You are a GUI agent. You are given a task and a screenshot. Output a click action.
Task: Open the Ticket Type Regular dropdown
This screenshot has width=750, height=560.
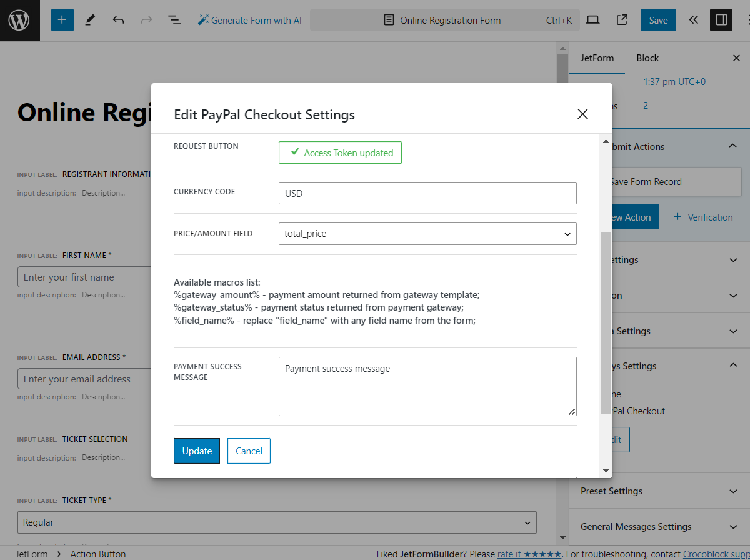277,522
